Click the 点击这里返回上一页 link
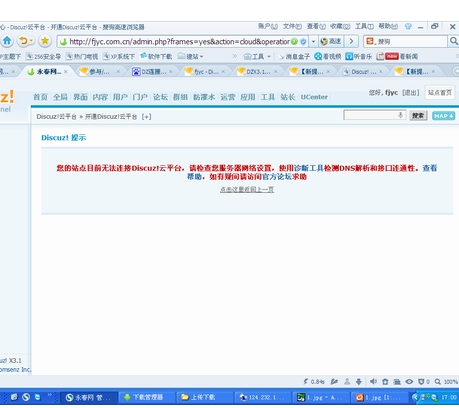Screen dimensions: 459x408 point(247,189)
